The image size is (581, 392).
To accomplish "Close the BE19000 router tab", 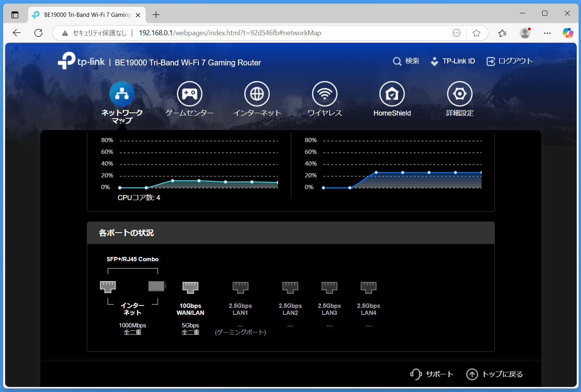I will point(138,15).
